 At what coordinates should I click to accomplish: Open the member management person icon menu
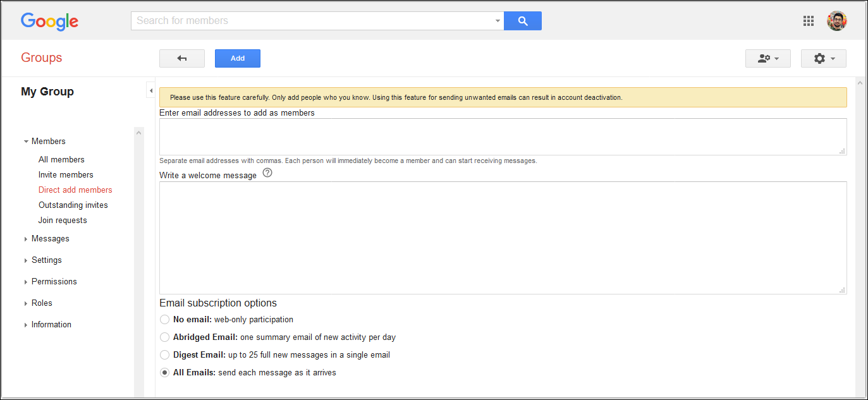[767, 58]
